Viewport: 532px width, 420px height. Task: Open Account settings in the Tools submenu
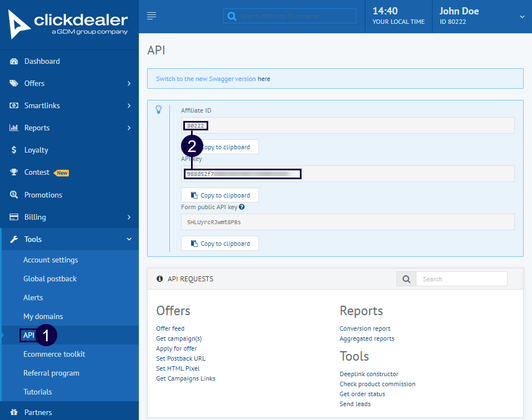click(52, 260)
